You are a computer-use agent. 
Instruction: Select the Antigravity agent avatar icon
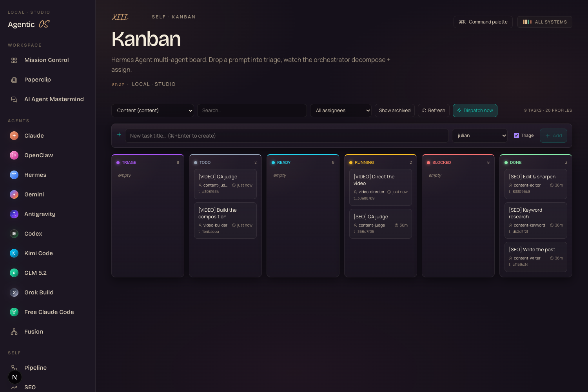tap(14, 214)
